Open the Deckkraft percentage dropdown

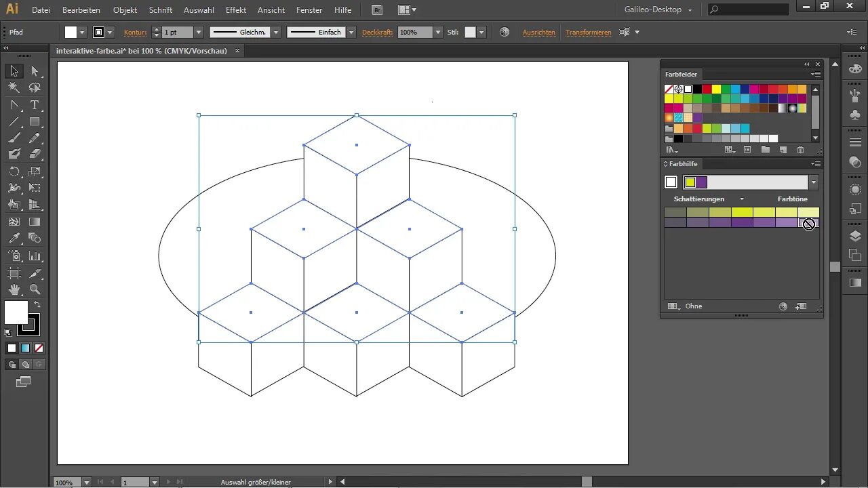(x=438, y=32)
